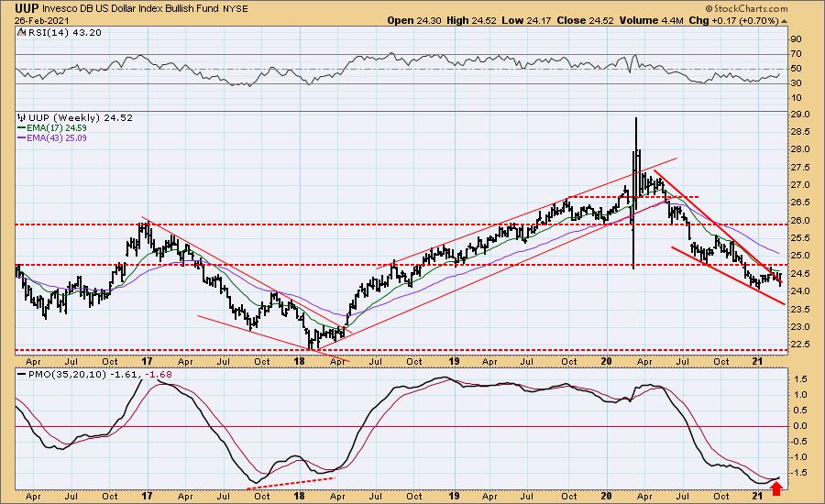This screenshot has width=825, height=504.
Task: Click the 90 level on RSI axis
Action: coord(796,39)
